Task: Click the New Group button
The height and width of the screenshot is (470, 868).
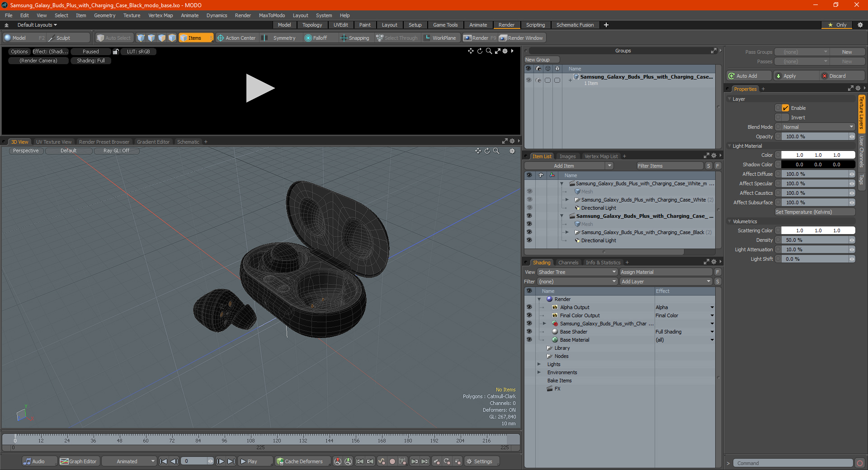Action: coord(542,60)
